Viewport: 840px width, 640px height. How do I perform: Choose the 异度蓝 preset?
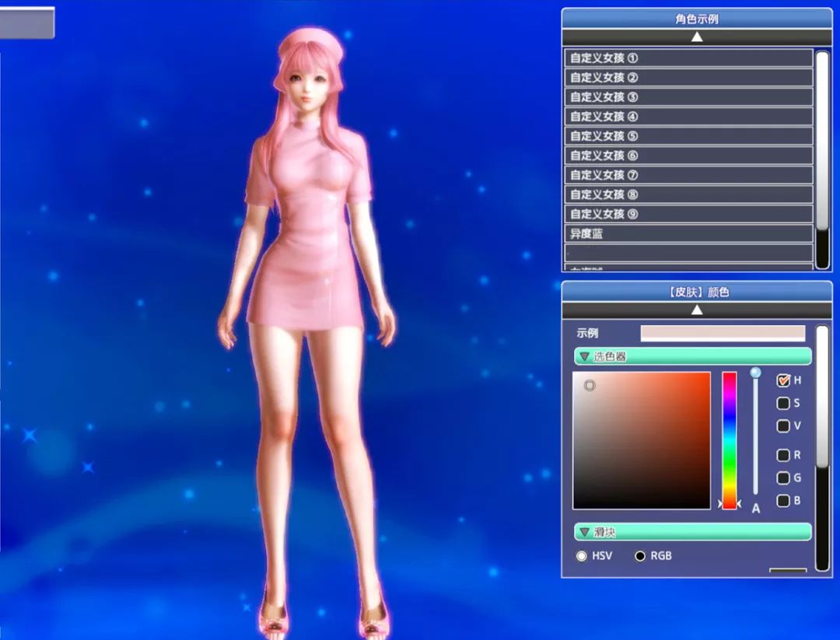688,233
